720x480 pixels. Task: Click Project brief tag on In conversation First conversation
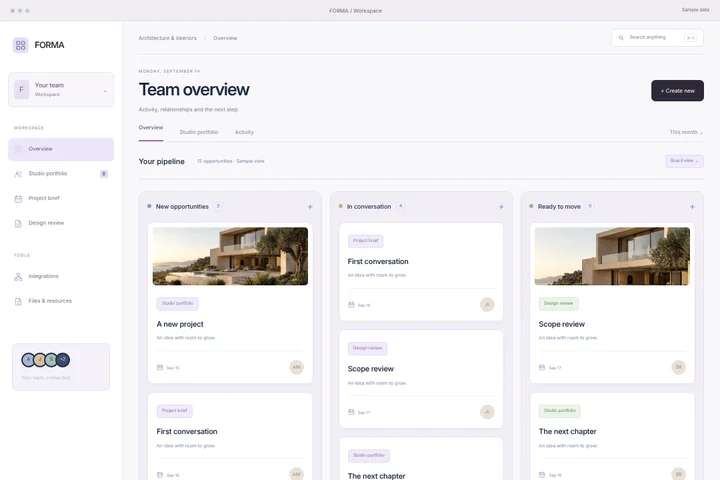pyautogui.click(x=366, y=241)
